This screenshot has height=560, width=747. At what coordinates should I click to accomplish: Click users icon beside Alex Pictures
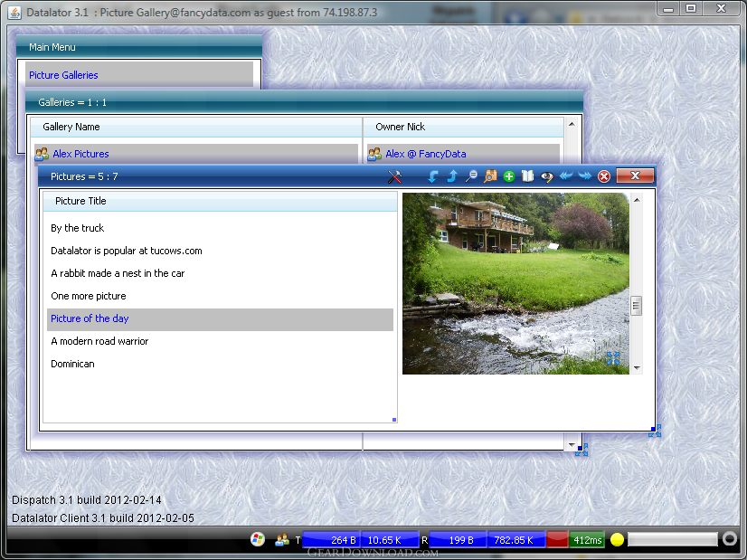(x=42, y=154)
